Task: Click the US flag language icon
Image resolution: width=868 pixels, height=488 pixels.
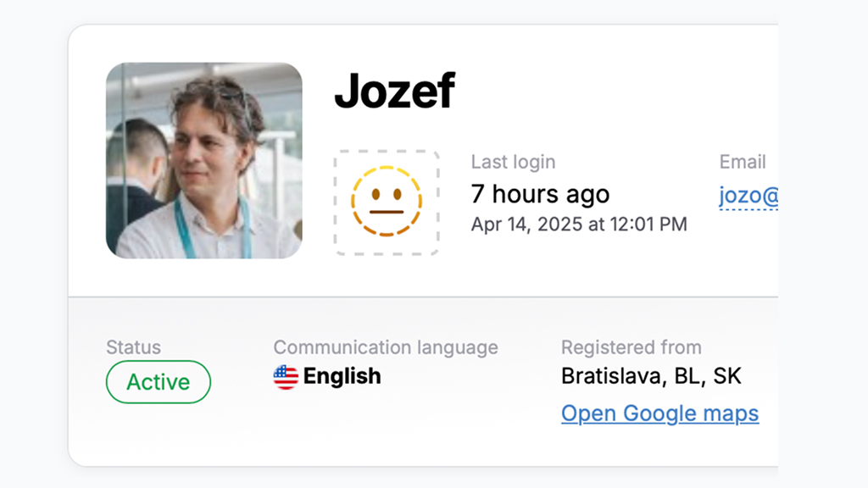Action: (286, 377)
